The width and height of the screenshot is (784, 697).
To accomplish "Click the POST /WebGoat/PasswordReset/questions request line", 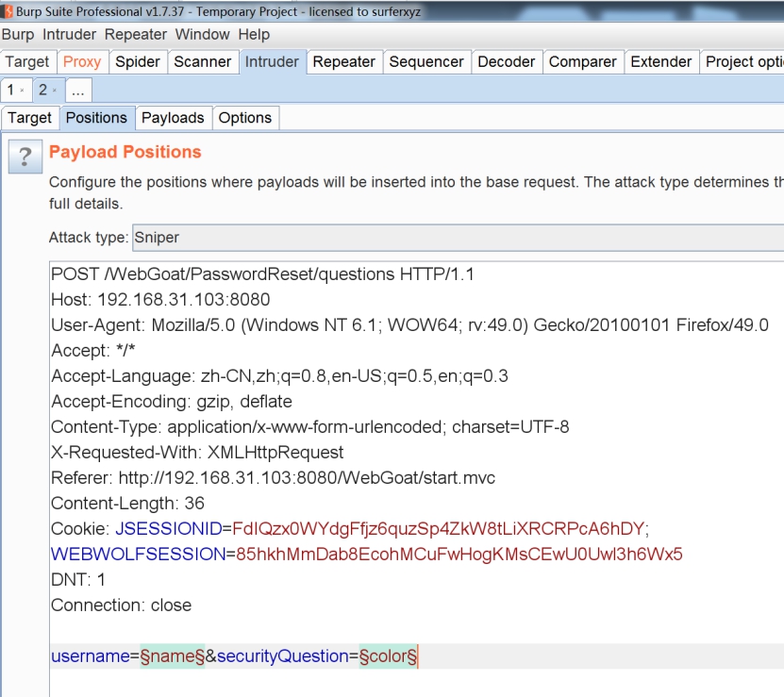I will 262,274.
